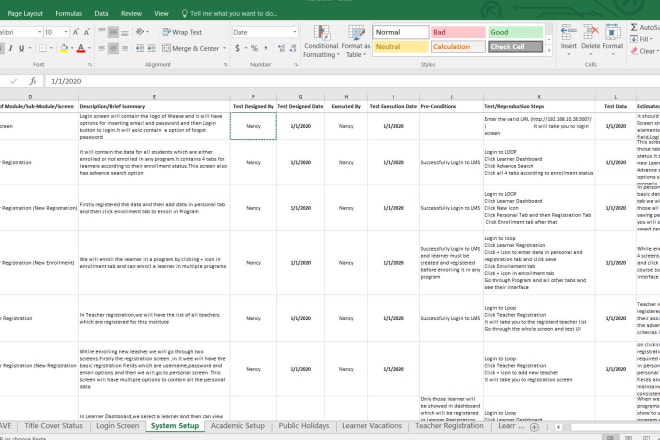Apply the Bad cell style

click(458, 32)
